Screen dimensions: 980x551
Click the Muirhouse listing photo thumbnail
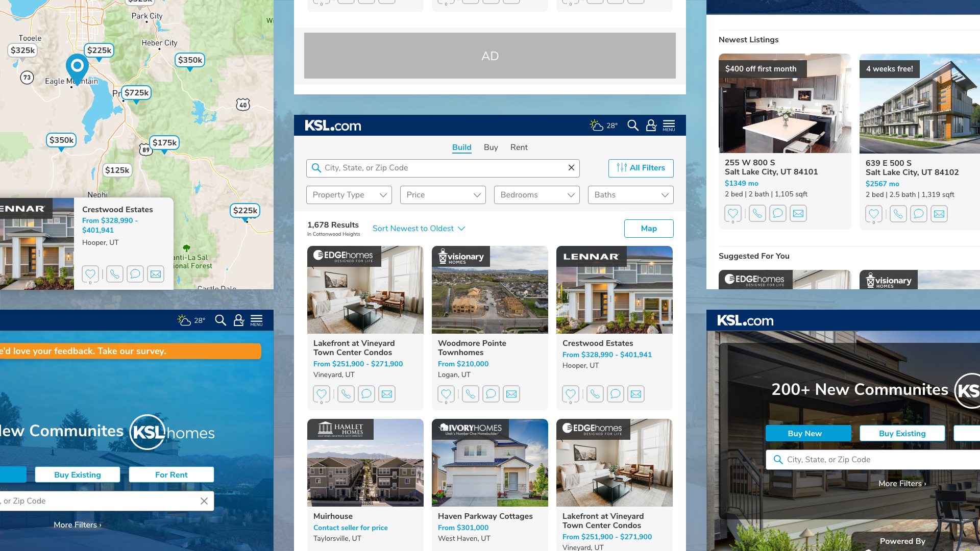pyautogui.click(x=365, y=463)
